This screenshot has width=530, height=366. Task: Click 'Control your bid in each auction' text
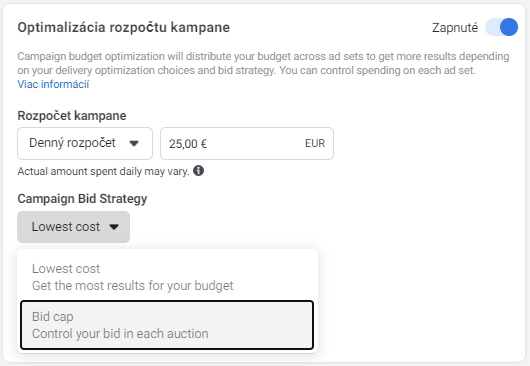(120, 334)
